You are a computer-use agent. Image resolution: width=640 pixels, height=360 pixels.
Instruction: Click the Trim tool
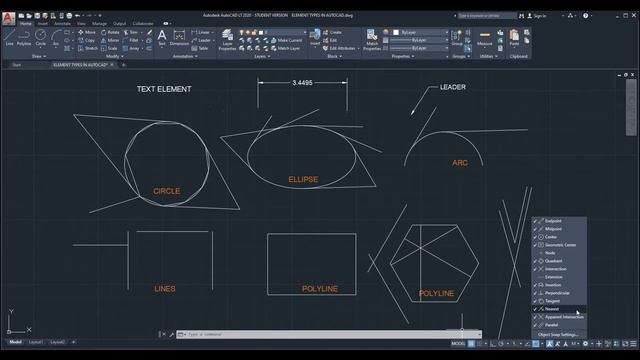131,32
